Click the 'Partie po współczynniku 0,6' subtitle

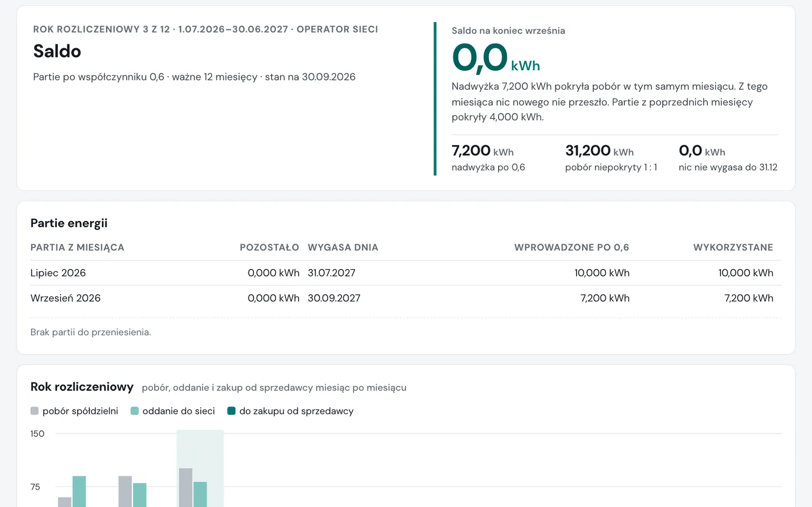[194, 77]
